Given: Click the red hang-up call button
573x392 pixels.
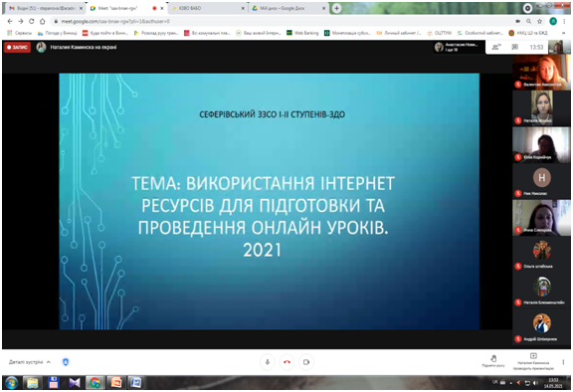Looking at the screenshot, I should click(286, 362).
